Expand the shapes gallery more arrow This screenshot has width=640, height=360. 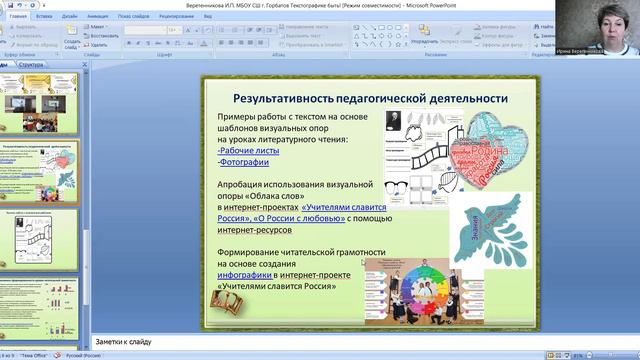[406, 44]
